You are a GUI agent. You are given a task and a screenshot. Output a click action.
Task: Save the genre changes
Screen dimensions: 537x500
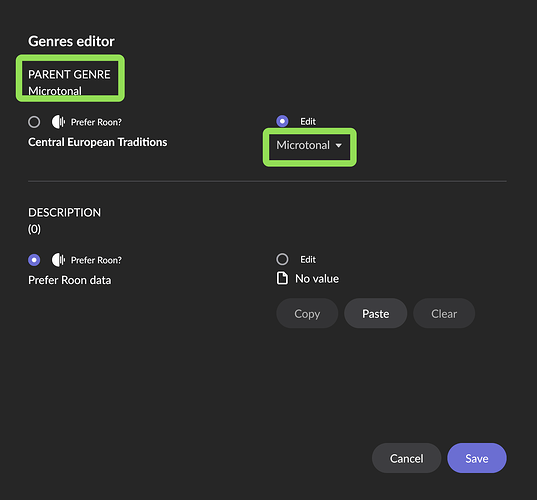[477, 458]
